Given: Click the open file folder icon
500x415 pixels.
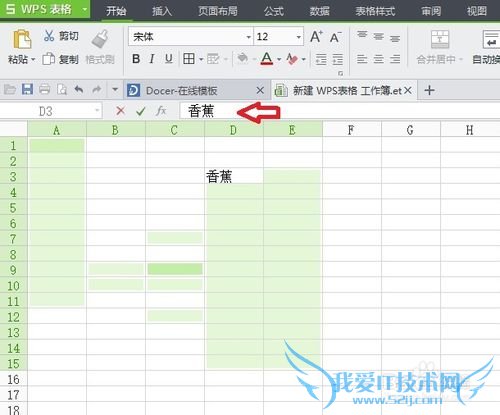Looking at the screenshot, I should click(10, 89).
